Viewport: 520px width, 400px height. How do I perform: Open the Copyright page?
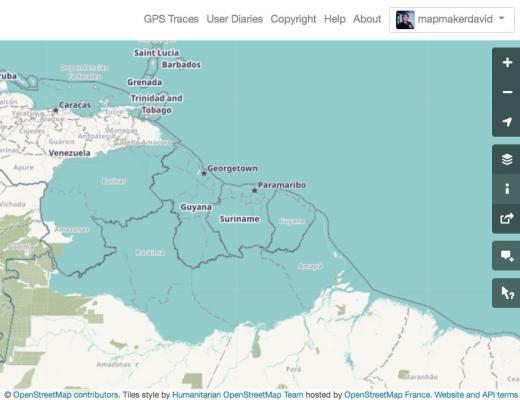(x=293, y=19)
